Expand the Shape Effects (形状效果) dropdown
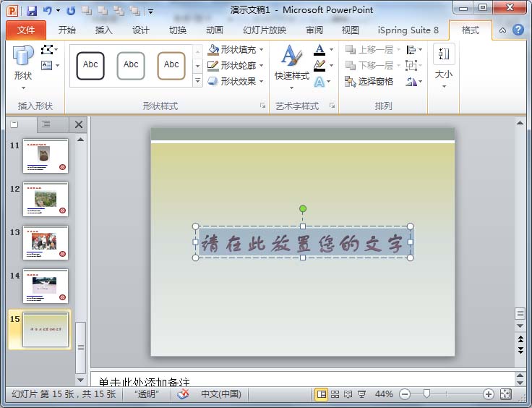The width and height of the screenshot is (532, 408). click(x=261, y=82)
